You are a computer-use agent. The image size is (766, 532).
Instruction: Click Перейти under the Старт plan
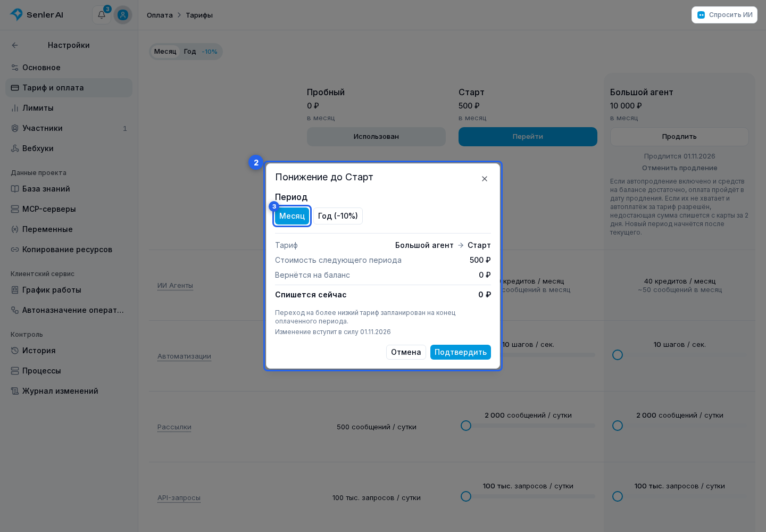[x=528, y=137]
